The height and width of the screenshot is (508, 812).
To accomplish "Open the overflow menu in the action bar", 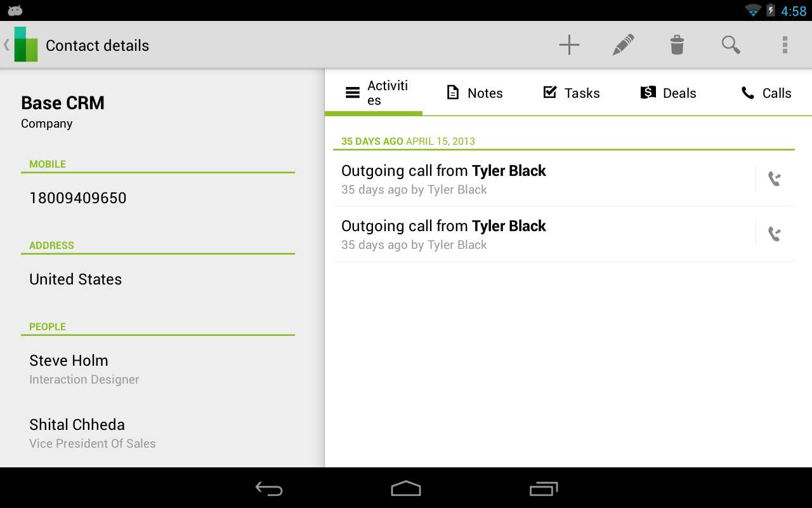I will pos(785,44).
